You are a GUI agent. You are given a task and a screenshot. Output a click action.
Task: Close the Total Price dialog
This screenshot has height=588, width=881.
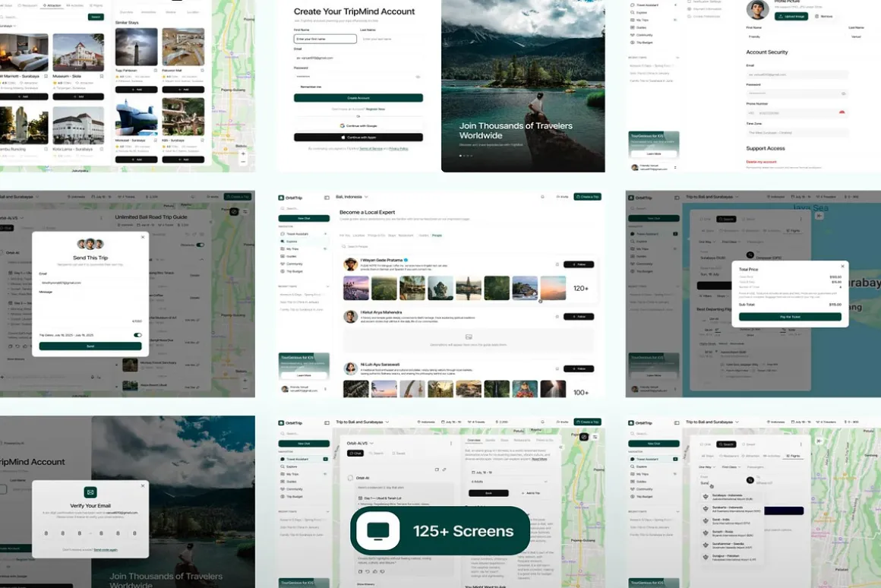point(842,267)
